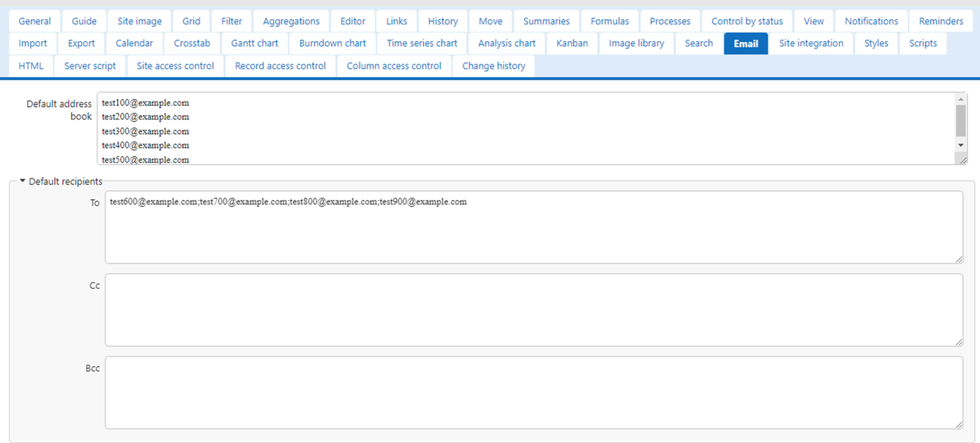The image size is (980, 443).
Task: Open the Aggregations tab
Action: pos(291,21)
